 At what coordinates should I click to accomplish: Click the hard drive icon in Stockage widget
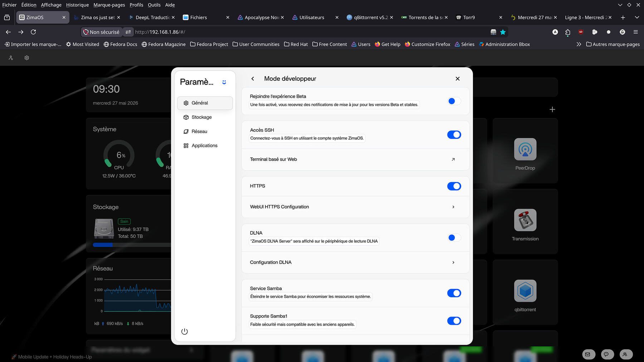click(x=104, y=229)
